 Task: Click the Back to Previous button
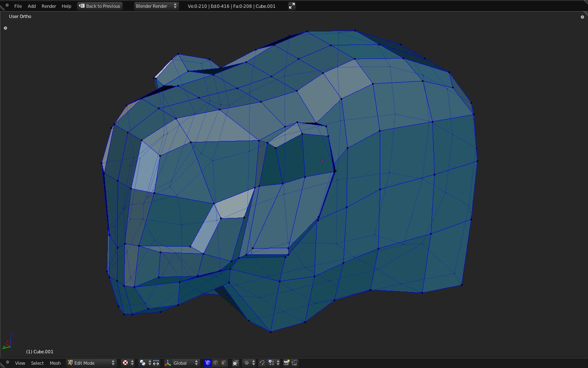tap(100, 6)
